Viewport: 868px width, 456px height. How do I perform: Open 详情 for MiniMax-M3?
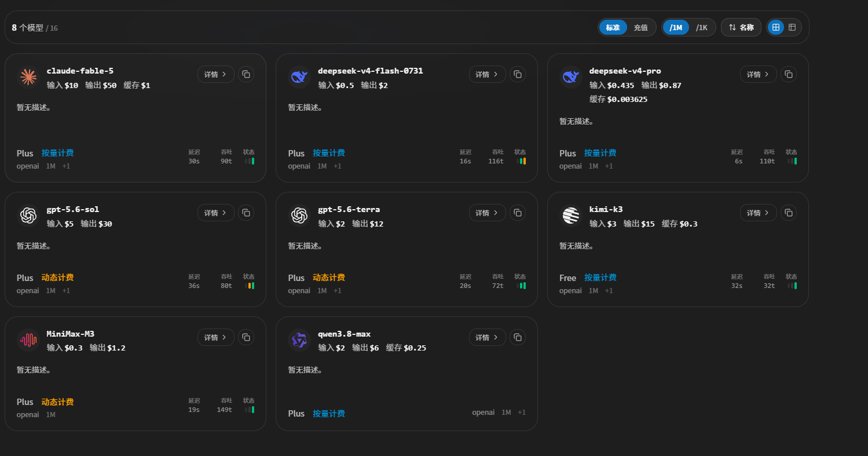tap(216, 337)
